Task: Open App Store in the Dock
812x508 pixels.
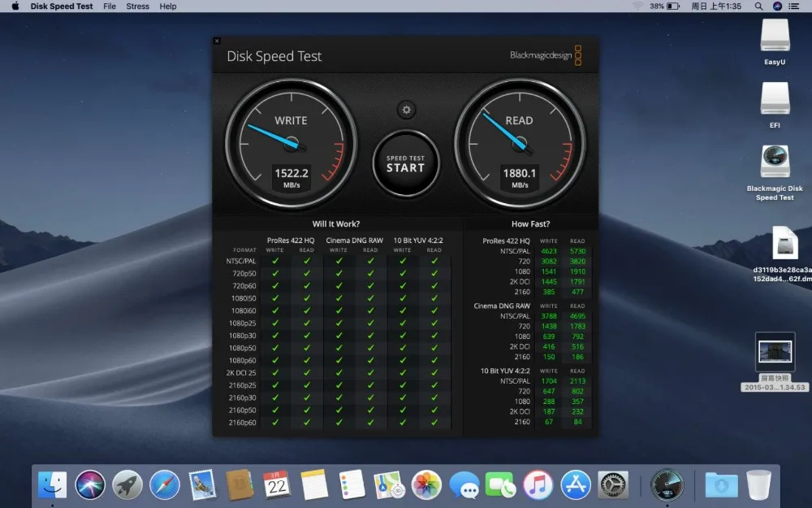Action: click(576, 486)
